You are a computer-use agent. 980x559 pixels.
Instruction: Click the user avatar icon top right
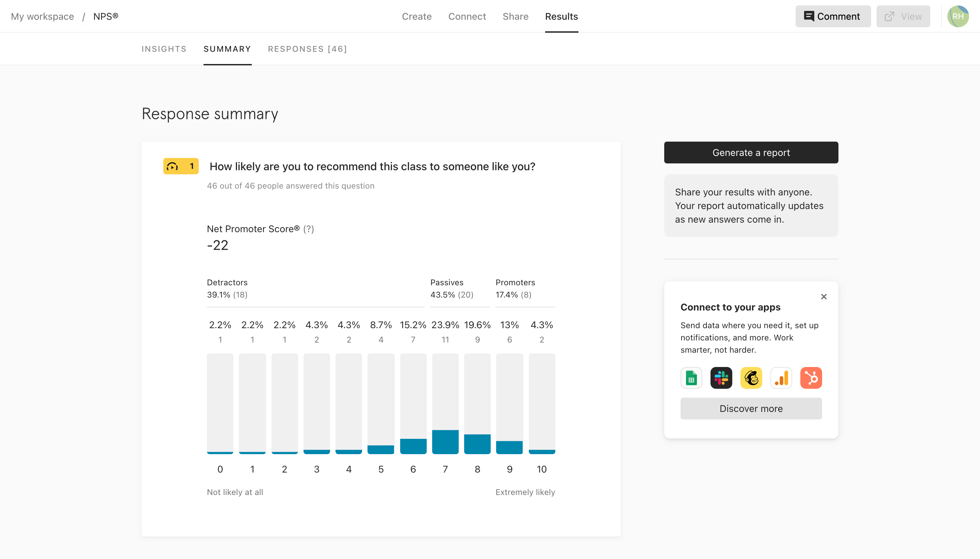(959, 16)
